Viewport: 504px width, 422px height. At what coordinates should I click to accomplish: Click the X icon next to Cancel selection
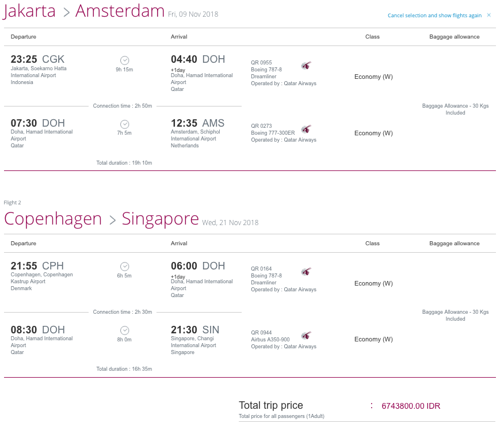coord(489,15)
